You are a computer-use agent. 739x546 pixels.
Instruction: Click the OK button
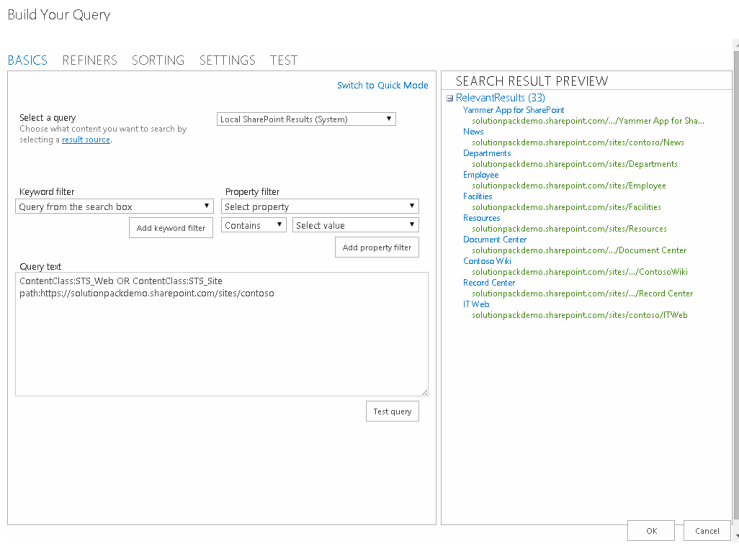(x=651, y=531)
